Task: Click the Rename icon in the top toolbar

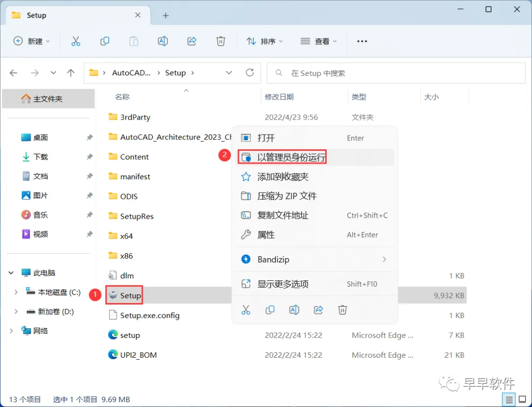Action: (163, 41)
